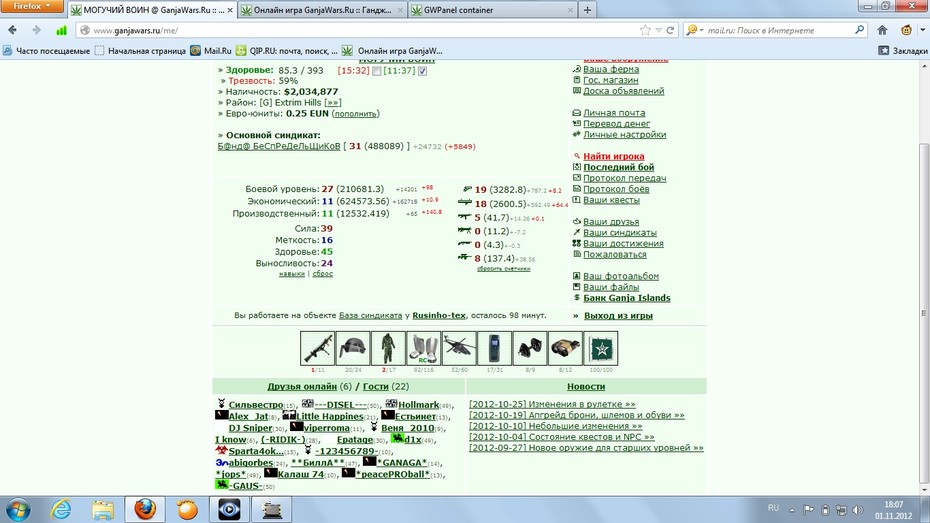Bookmark page with the star icon
Screen dimensions: 930x523
[x=645, y=30]
